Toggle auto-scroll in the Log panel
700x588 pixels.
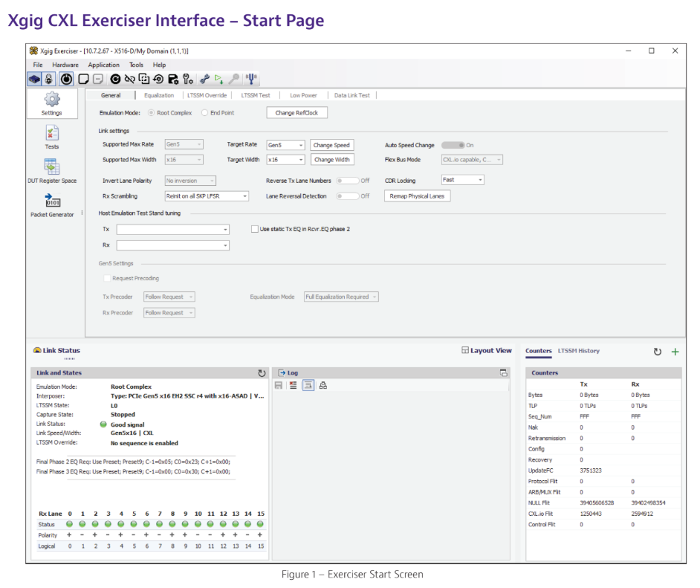[308, 385]
